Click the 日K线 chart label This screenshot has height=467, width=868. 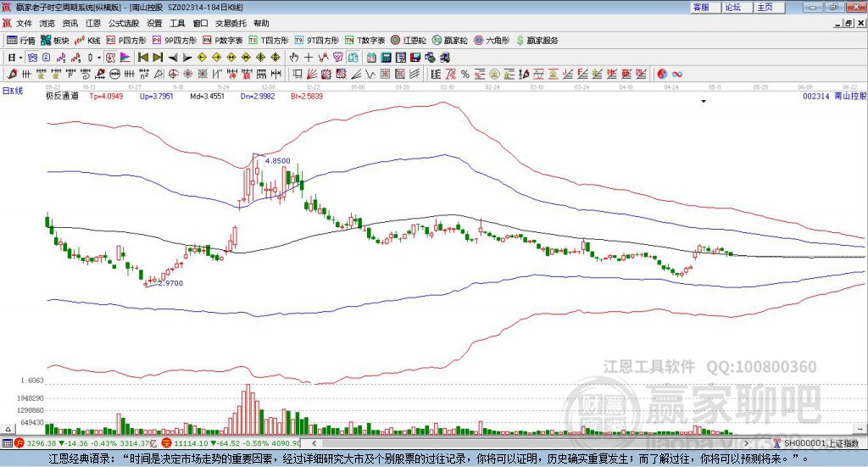point(13,91)
